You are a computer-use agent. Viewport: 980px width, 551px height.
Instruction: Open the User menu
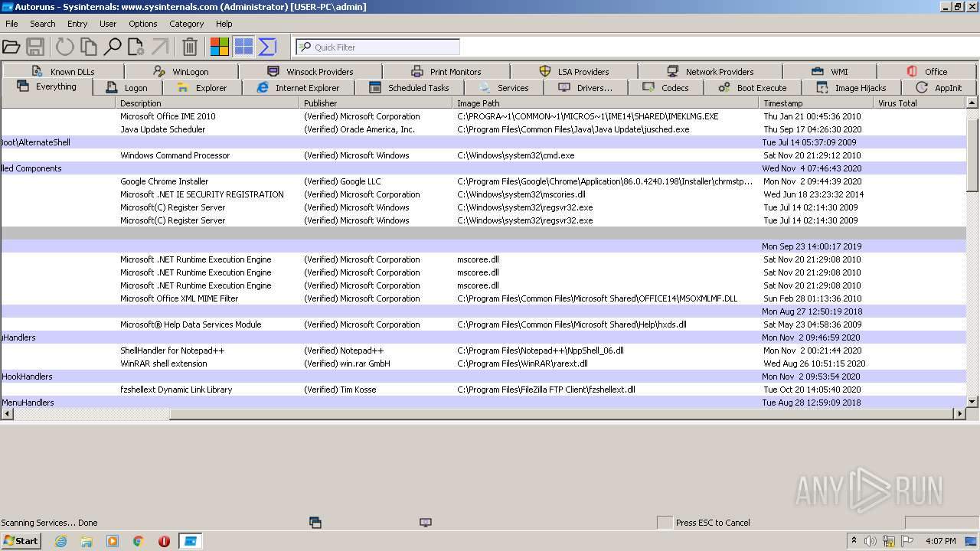pos(108,24)
